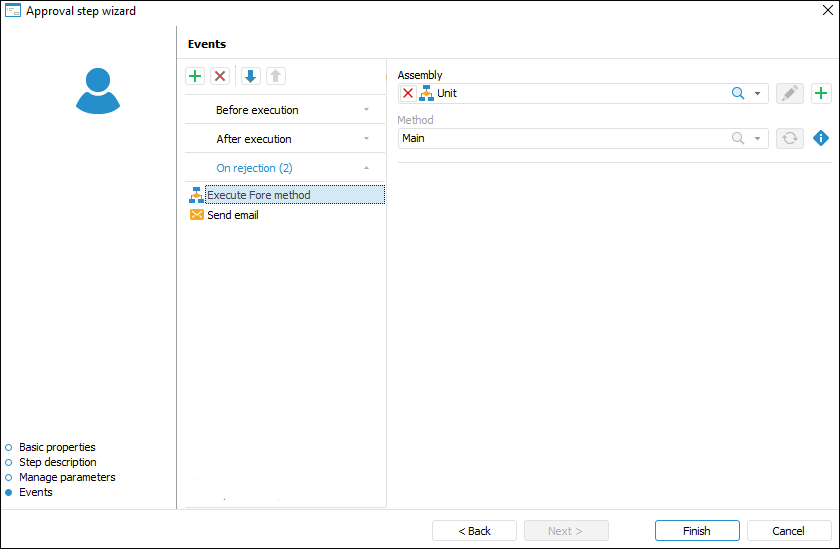
Task: Click the pencil edit assembly icon
Action: click(790, 93)
